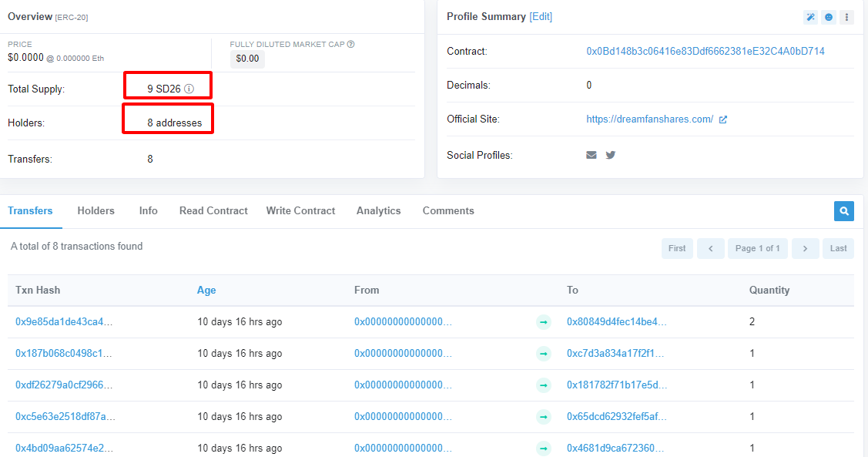Click the magic wand tools icon
The width and height of the screenshot is (868, 457).
pos(810,17)
